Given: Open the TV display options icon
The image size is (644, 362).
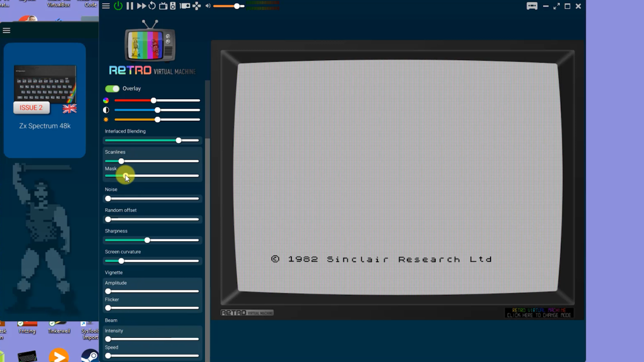Looking at the screenshot, I should tap(163, 6).
